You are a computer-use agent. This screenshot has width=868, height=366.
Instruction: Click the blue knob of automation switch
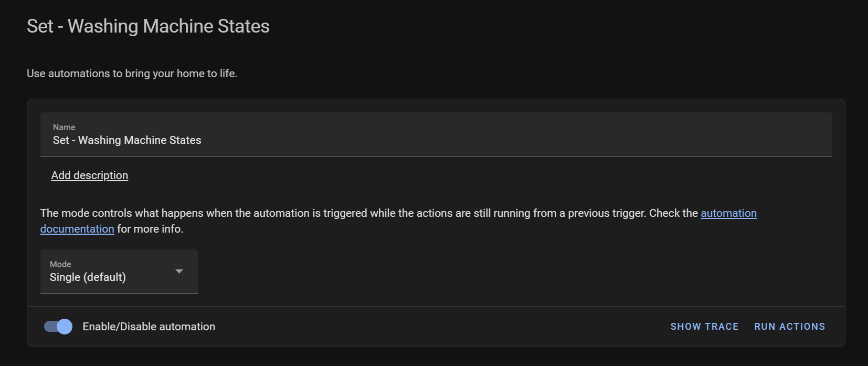[65, 327]
